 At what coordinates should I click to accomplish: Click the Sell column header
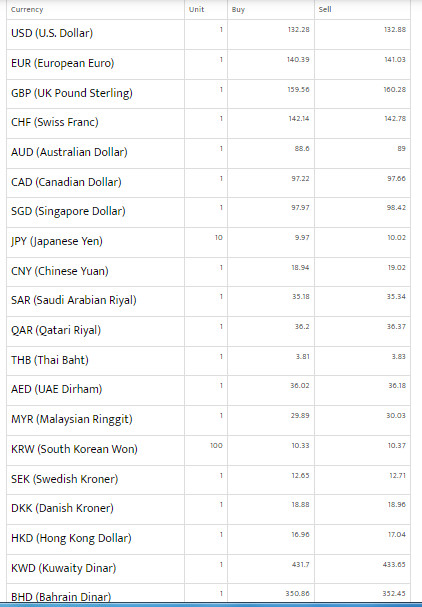click(325, 9)
